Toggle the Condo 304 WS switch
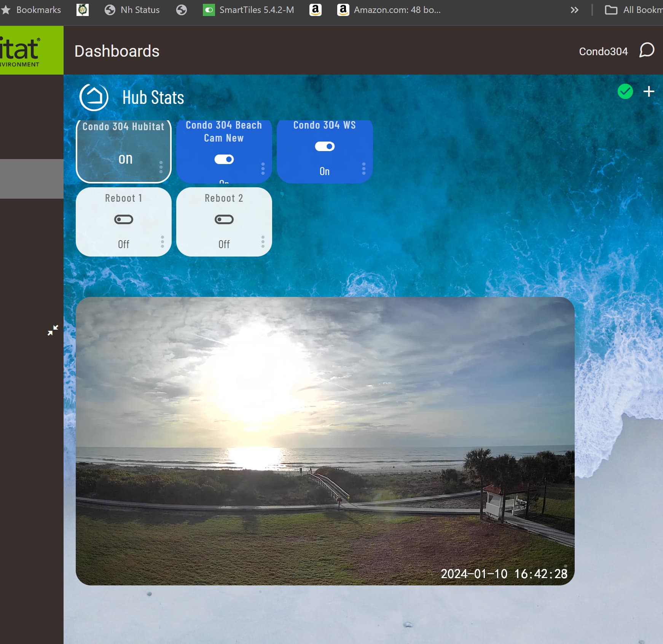663x644 pixels. 324,147
